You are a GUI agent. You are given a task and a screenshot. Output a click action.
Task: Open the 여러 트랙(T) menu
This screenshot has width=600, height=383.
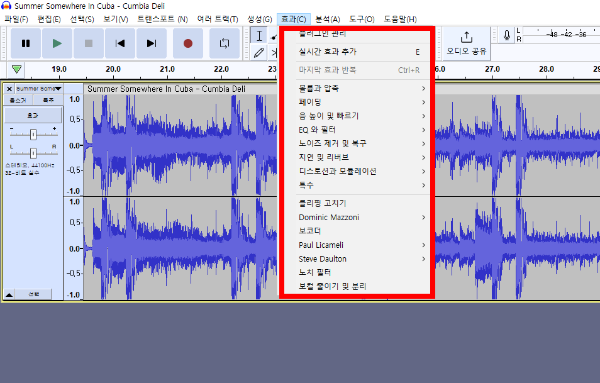(x=217, y=19)
